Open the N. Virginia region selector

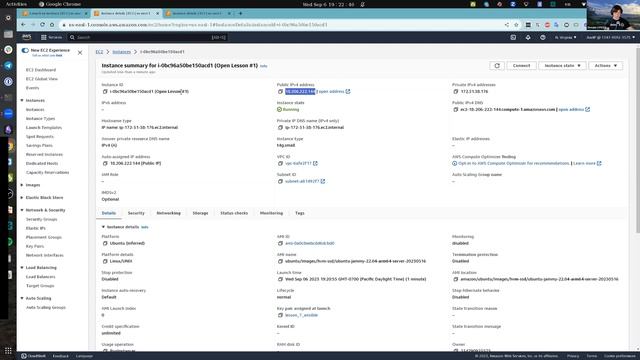pos(565,37)
